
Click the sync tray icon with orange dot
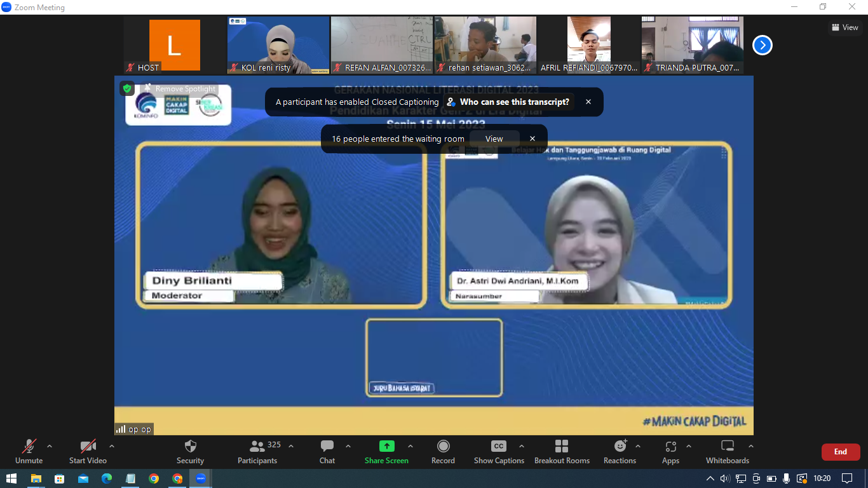[802, 478]
